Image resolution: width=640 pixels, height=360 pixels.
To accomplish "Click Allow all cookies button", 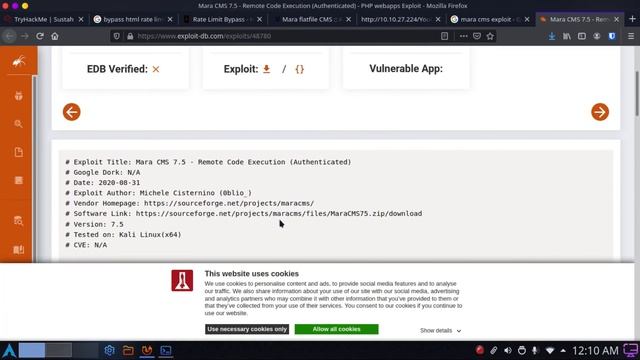I will 336,329.
